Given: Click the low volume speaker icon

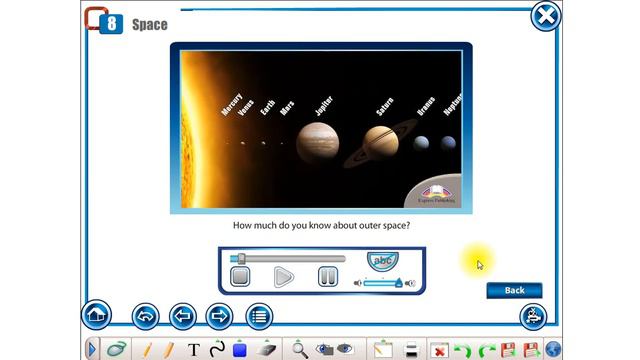Looking at the screenshot, I should click(358, 283).
